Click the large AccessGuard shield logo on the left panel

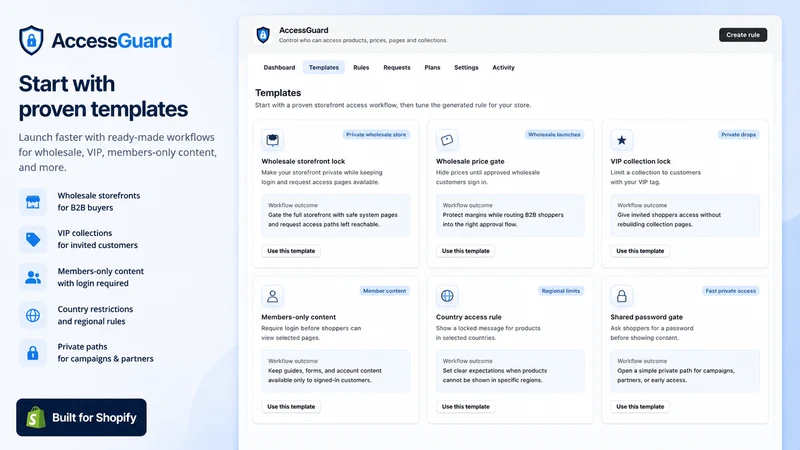[31, 40]
